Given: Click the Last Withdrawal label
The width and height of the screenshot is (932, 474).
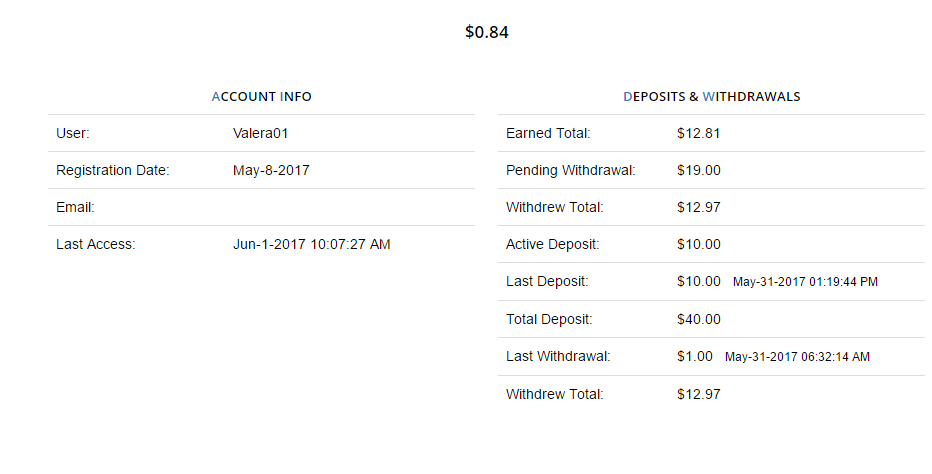Looking at the screenshot, I should 558,356.
